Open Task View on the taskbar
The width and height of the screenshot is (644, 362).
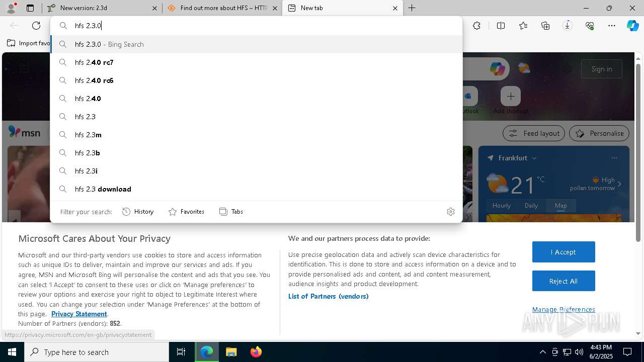pos(181,352)
